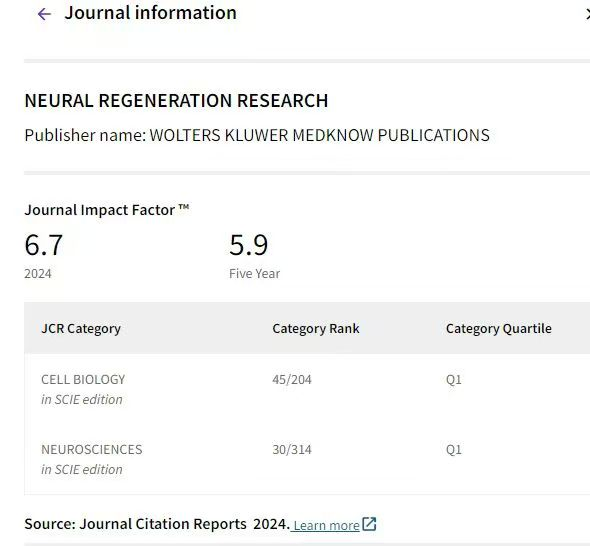The height and width of the screenshot is (546, 590).
Task: Click the back arrow beside Journal information
Action: [x=44, y=14]
